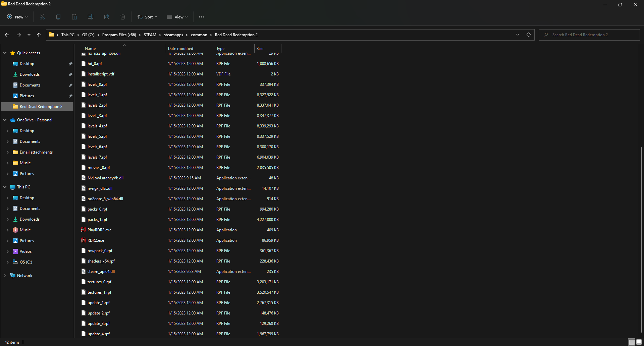Image resolution: width=644 pixels, height=346 pixels.
Task: Click steamapps in the breadcrumb path
Action: 173,35
